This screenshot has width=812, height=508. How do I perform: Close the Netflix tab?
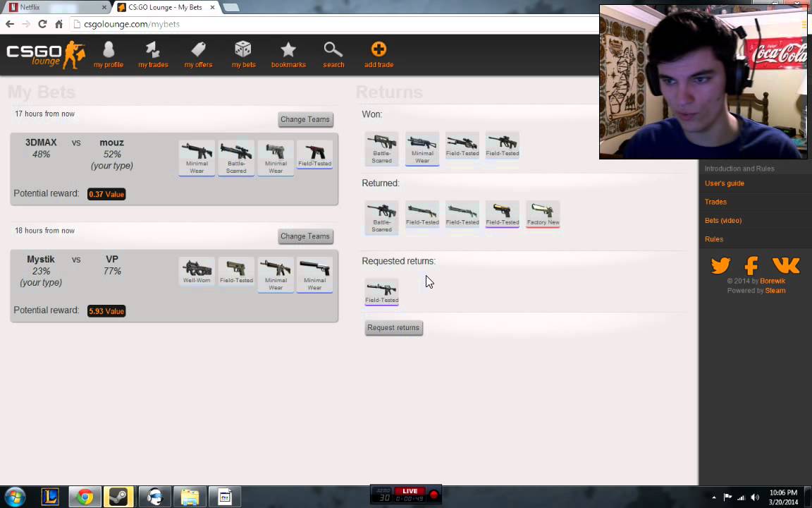tap(104, 7)
